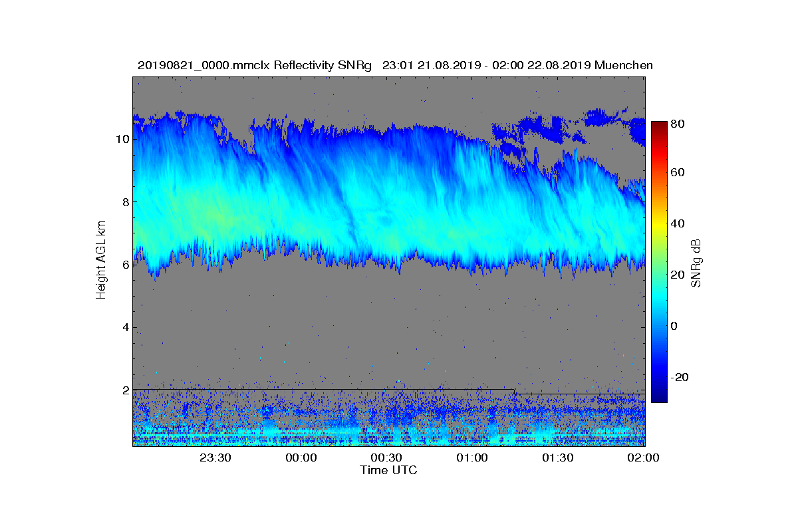Click the dark blue bottom of the colorbar
Viewport: 798px width, 532px height.
point(659,397)
